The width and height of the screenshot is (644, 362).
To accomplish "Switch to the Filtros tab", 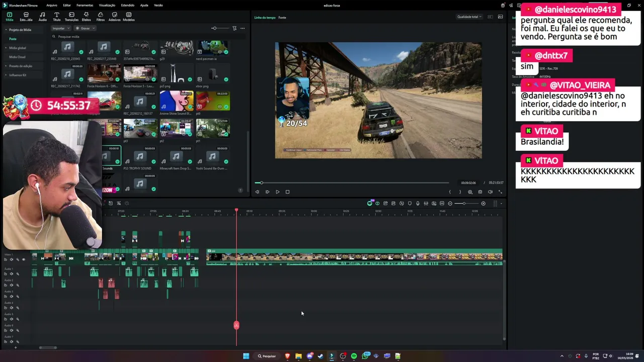I will point(101,17).
